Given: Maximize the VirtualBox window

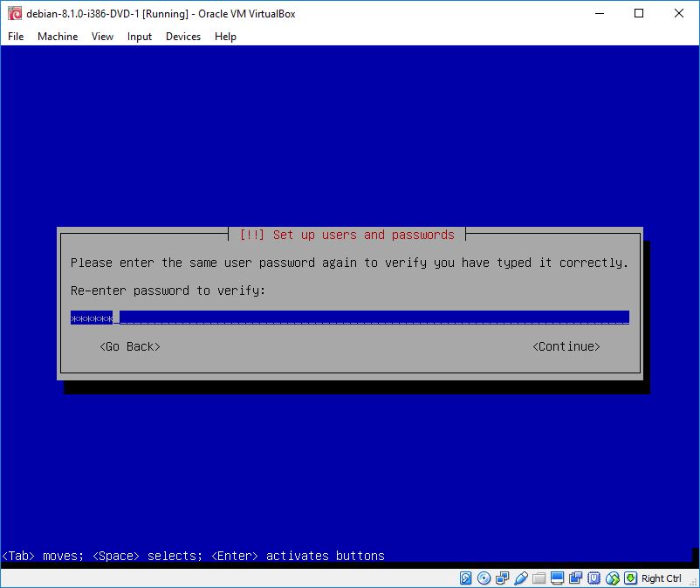Looking at the screenshot, I should 639,13.
